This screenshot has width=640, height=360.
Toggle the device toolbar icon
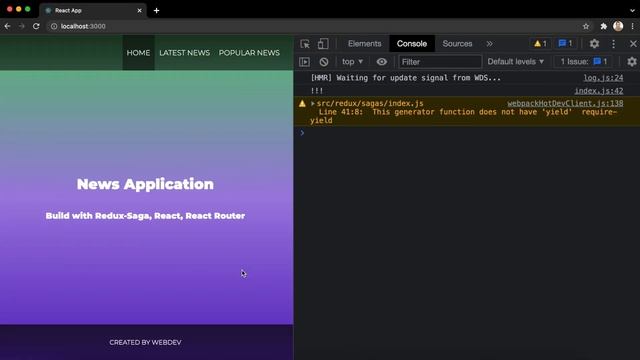323,44
